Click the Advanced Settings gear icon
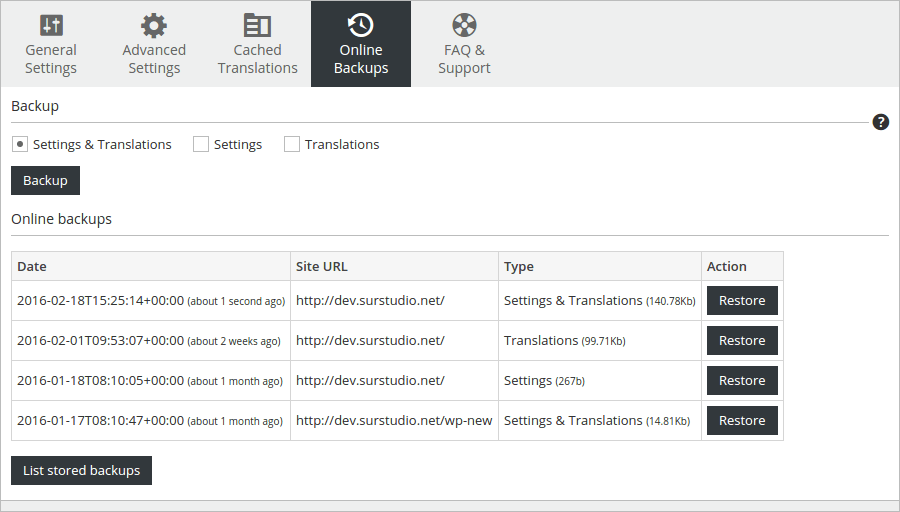 154,25
